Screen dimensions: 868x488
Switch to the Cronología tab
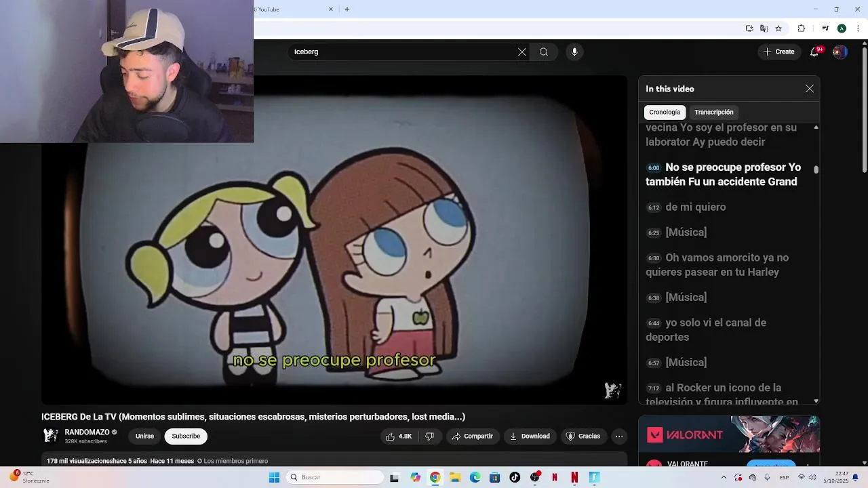coord(665,113)
